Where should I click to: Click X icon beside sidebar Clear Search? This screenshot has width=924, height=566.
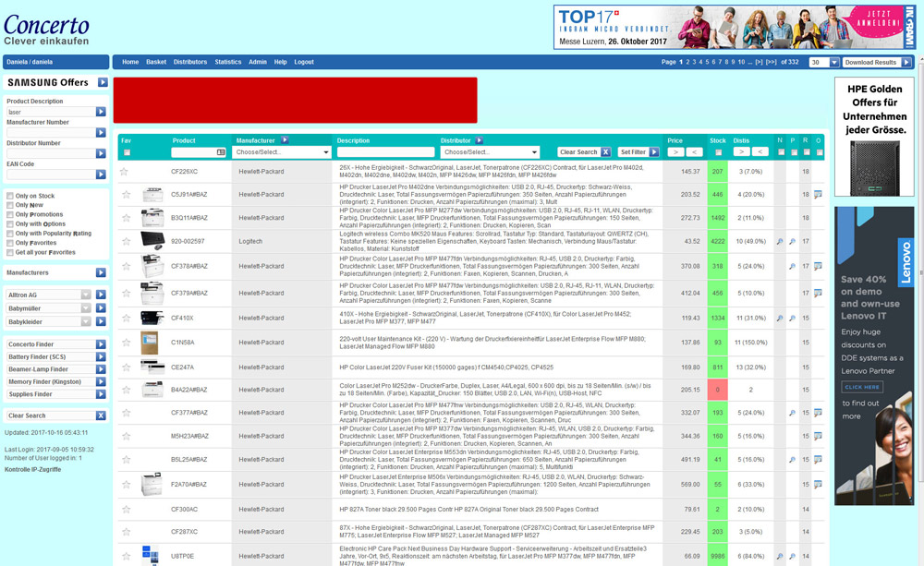coord(101,415)
